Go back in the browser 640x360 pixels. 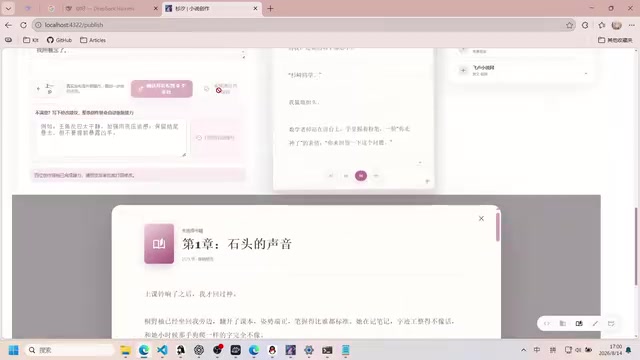9,25
